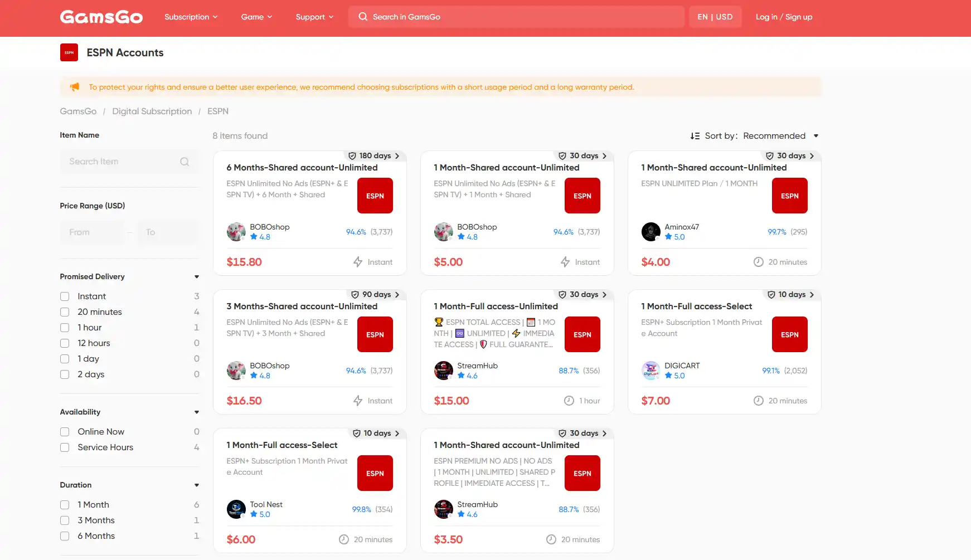971x560 pixels.
Task: Tick the 1 Month duration checkbox
Action: click(65, 505)
